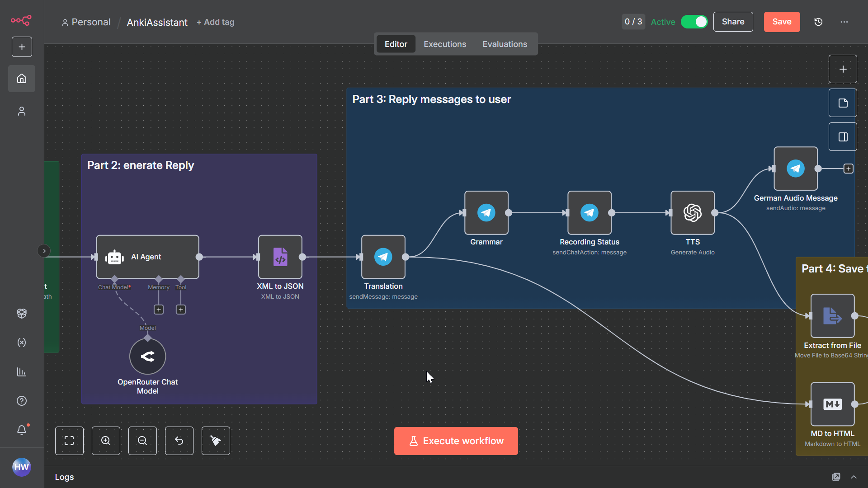Expand the collapsed left sidebar arrow
This screenshot has height=488, width=868.
click(44, 251)
